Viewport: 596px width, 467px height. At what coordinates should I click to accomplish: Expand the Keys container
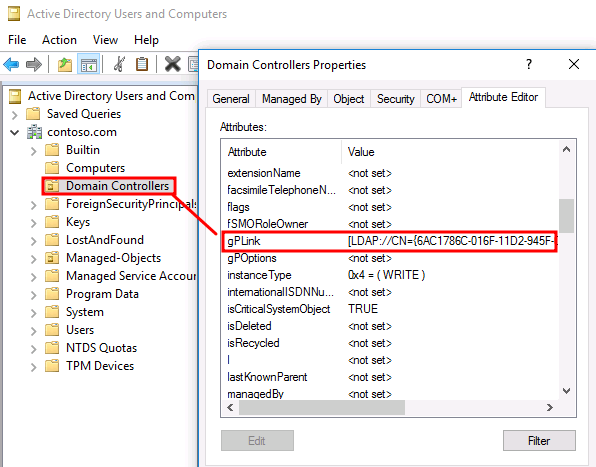pyautogui.click(x=33, y=223)
